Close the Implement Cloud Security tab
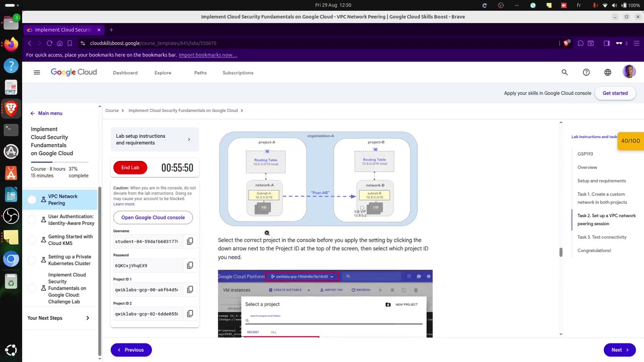Screen dimensions: 644x362 (99, 30)
